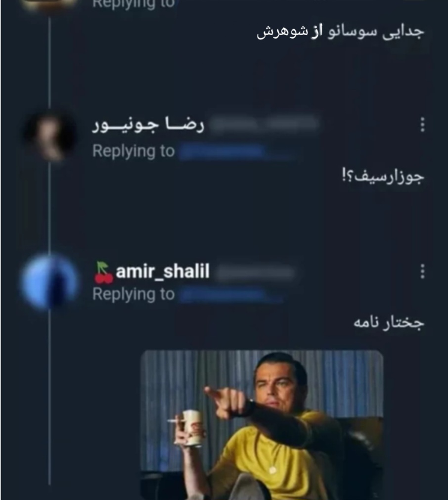Open the cut-off avatar of the first reply
Image resolution: width=448 pixels, height=500 pixels.
pyautogui.click(x=49, y=5)
